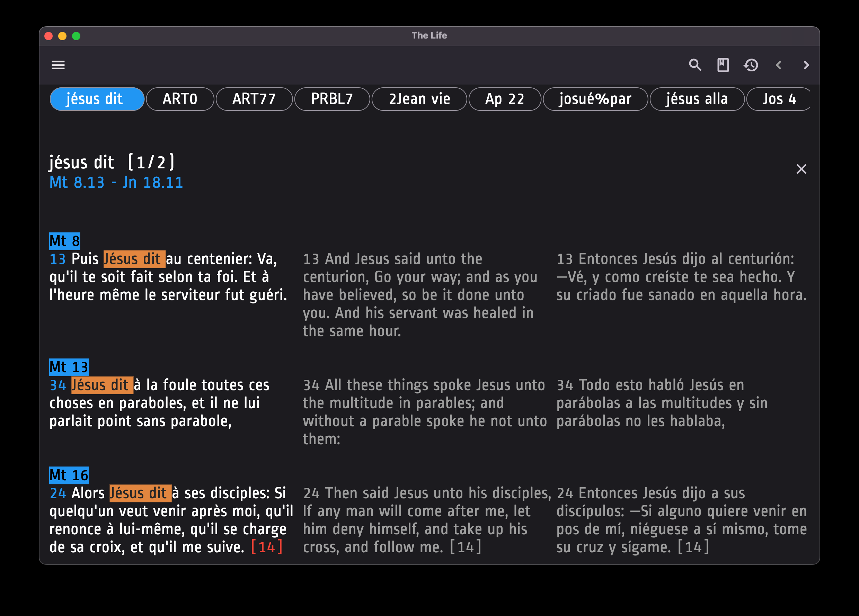The width and height of the screenshot is (859, 616).
Task: Click the red [14] cross-reference marker
Action: [x=267, y=547]
